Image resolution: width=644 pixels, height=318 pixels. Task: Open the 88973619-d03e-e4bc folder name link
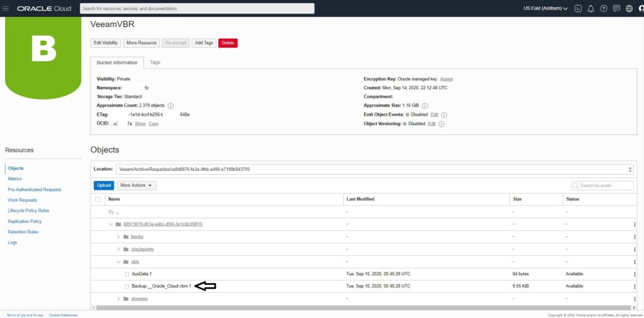click(x=163, y=224)
